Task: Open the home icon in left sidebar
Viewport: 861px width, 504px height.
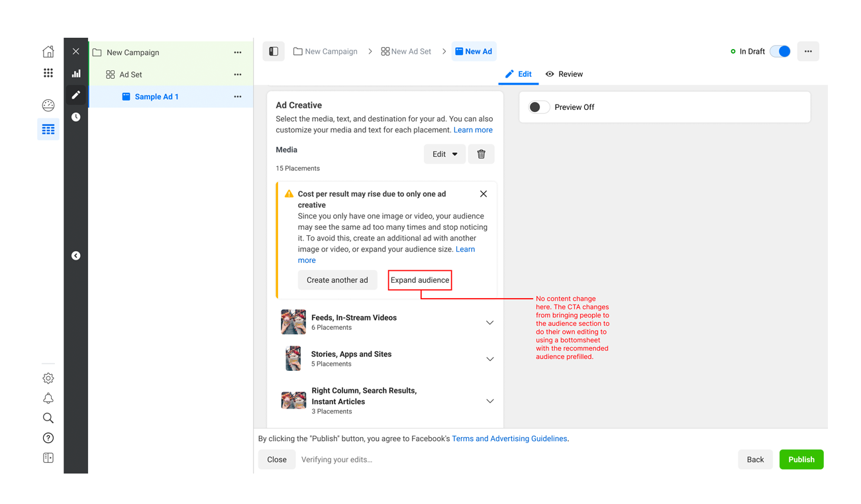Action: coord(48,52)
